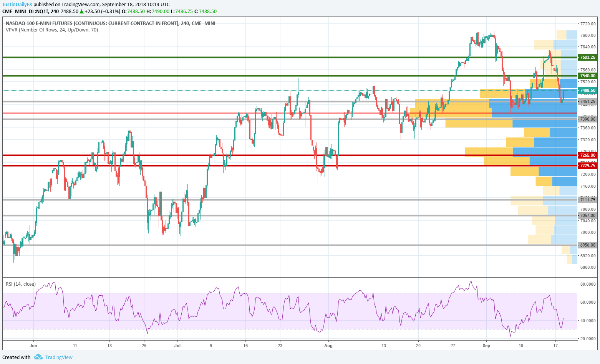Click the red 7265.00 support level label
The height and width of the screenshot is (364, 600).
pyautogui.click(x=588, y=155)
